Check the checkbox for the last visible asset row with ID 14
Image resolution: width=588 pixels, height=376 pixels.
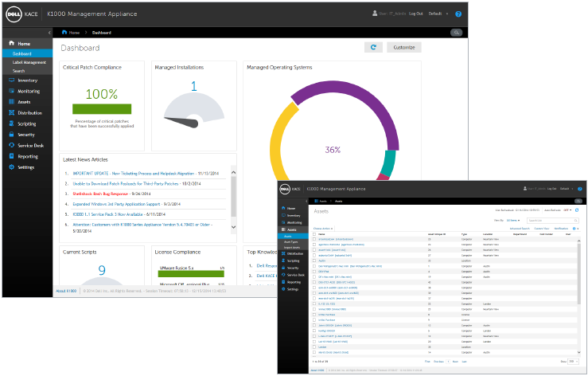314,352
